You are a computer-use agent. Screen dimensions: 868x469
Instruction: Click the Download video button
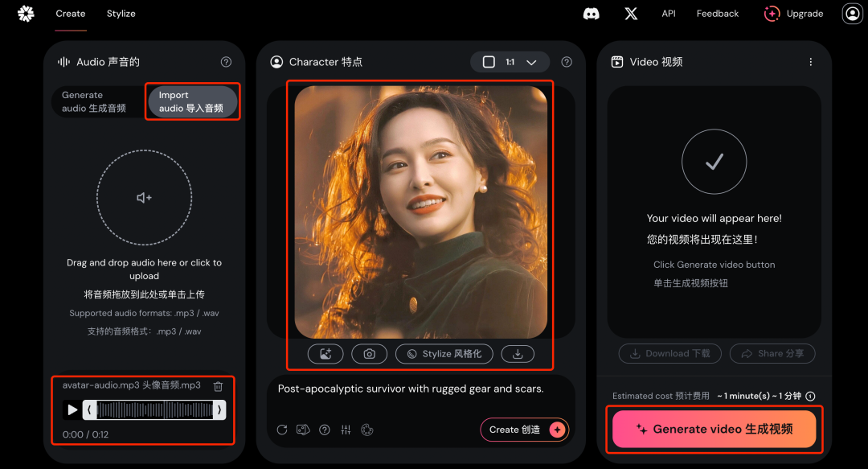tap(670, 354)
